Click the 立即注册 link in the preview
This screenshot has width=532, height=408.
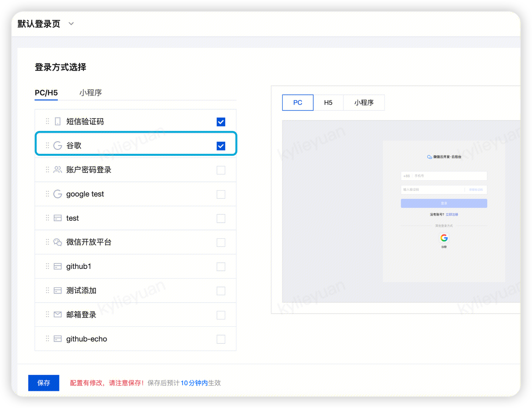(452, 214)
